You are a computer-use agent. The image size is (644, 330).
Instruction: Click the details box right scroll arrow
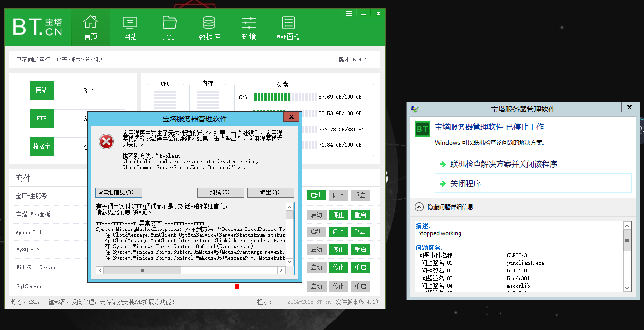[x=281, y=270]
